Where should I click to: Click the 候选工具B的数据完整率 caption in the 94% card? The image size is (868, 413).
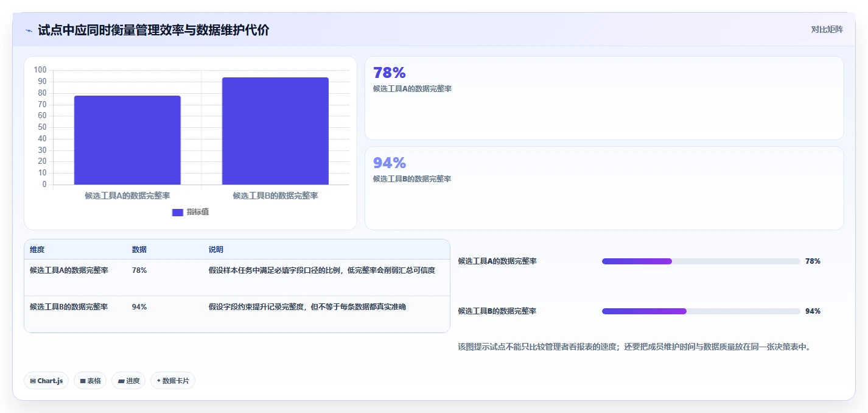pyautogui.click(x=412, y=179)
